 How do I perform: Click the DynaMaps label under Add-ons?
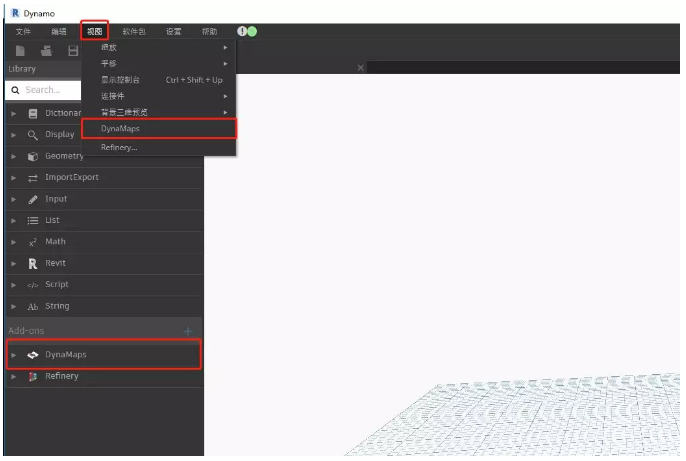coord(66,355)
